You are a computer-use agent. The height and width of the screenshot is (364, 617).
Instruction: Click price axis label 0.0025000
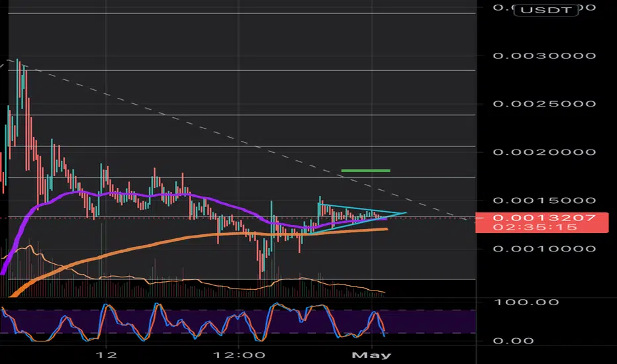click(x=544, y=104)
